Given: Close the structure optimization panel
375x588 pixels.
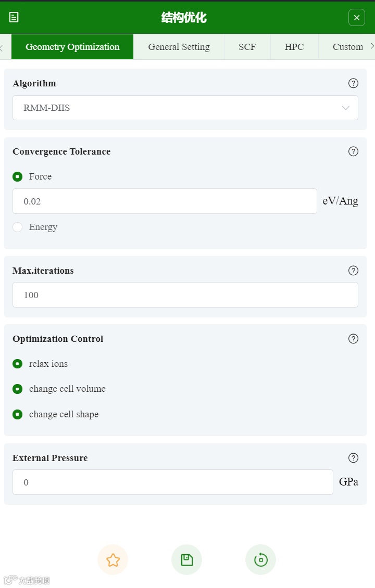Looking at the screenshot, I should pyautogui.click(x=356, y=18).
